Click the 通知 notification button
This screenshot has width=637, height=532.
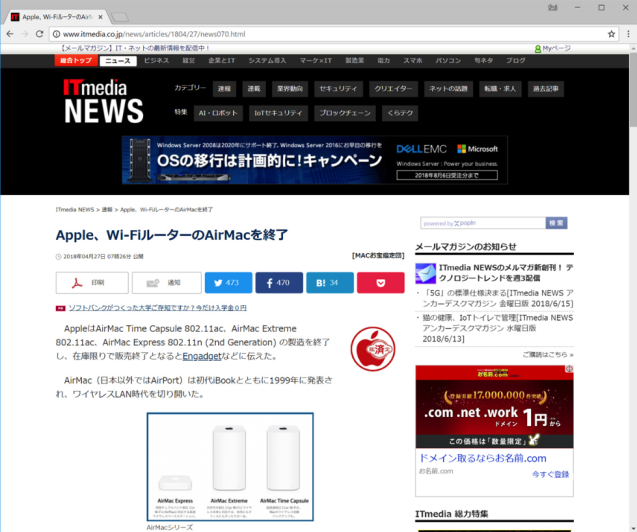pyautogui.click(x=167, y=283)
